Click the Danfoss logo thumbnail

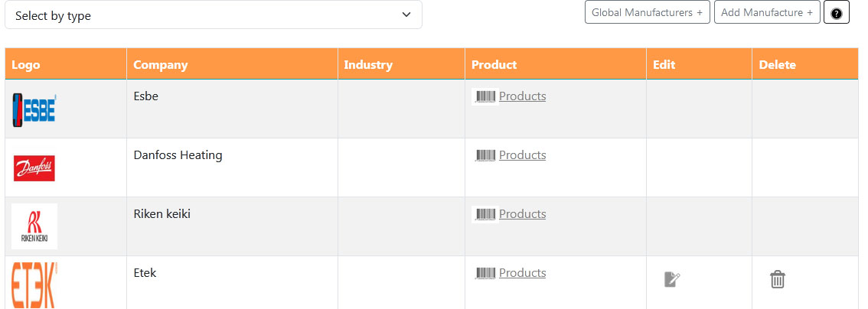(34, 168)
